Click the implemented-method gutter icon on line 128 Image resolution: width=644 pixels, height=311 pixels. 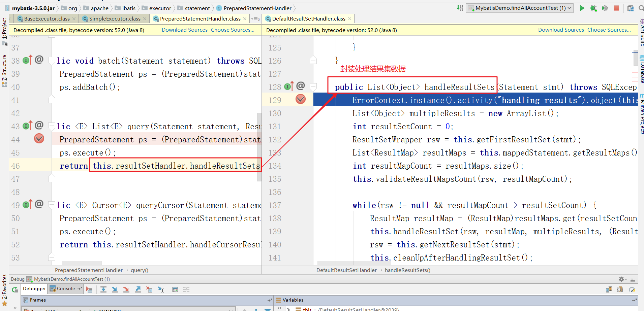coord(289,87)
